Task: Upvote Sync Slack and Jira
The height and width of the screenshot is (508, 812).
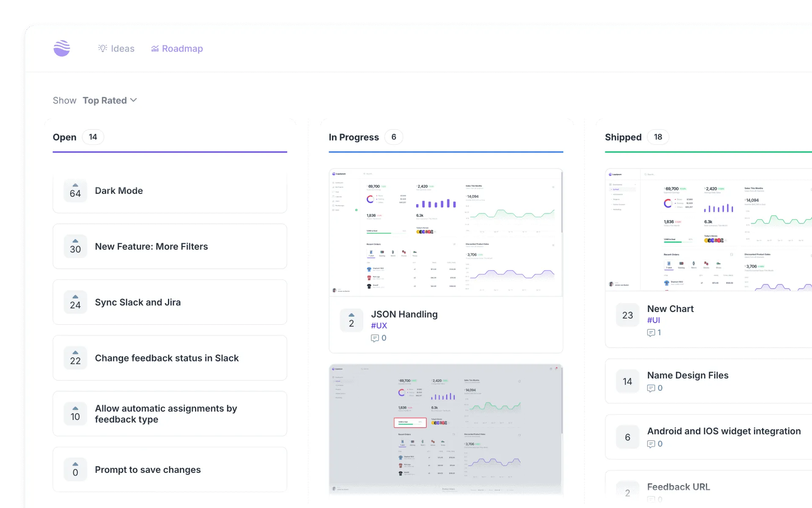Action: 75,297
